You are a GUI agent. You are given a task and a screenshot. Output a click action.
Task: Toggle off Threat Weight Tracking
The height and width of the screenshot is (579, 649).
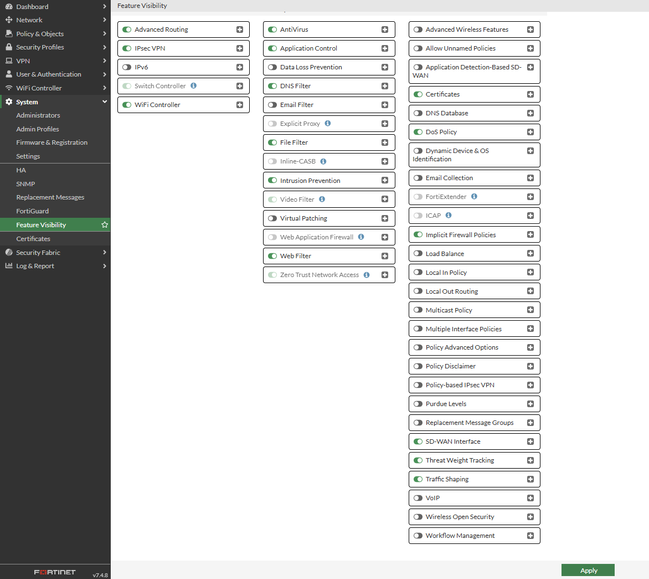418,460
